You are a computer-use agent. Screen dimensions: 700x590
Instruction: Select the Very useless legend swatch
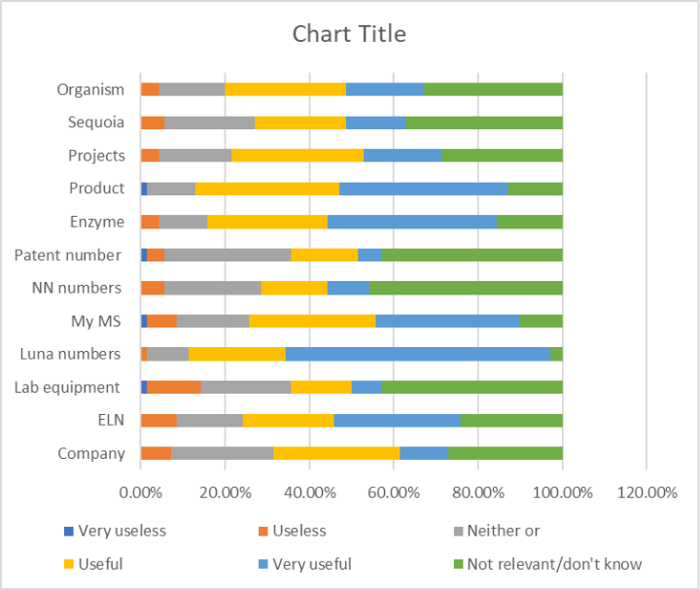(69, 531)
